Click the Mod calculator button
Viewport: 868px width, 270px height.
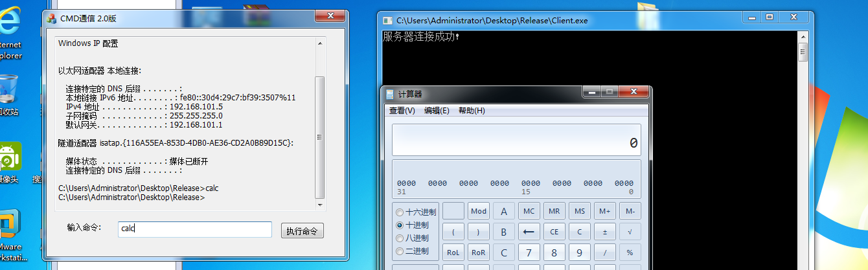click(479, 211)
